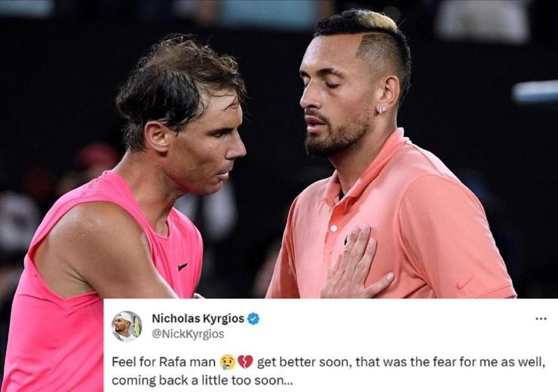Open the tweet's three-dot more options menu
The image size is (558, 392).
click(541, 318)
